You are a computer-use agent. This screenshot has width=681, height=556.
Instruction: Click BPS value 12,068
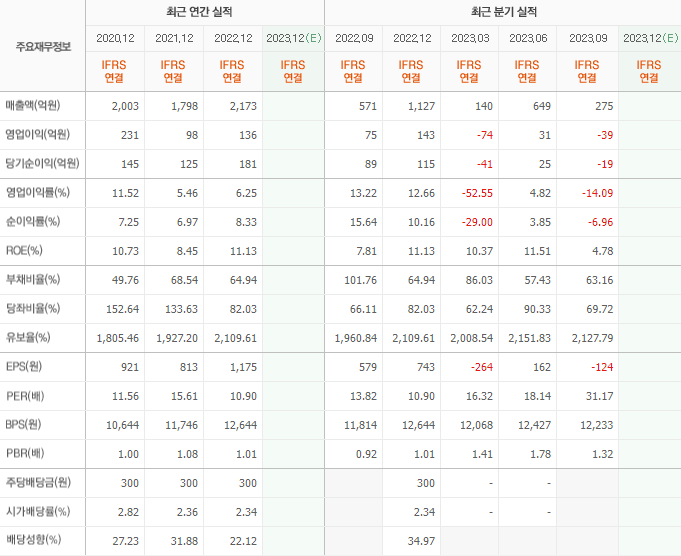coord(476,425)
